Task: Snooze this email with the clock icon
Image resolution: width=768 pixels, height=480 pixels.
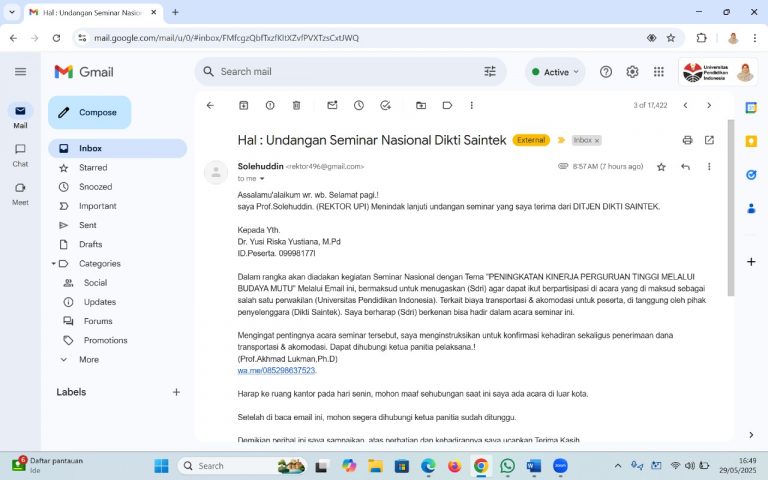Action: point(359,105)
